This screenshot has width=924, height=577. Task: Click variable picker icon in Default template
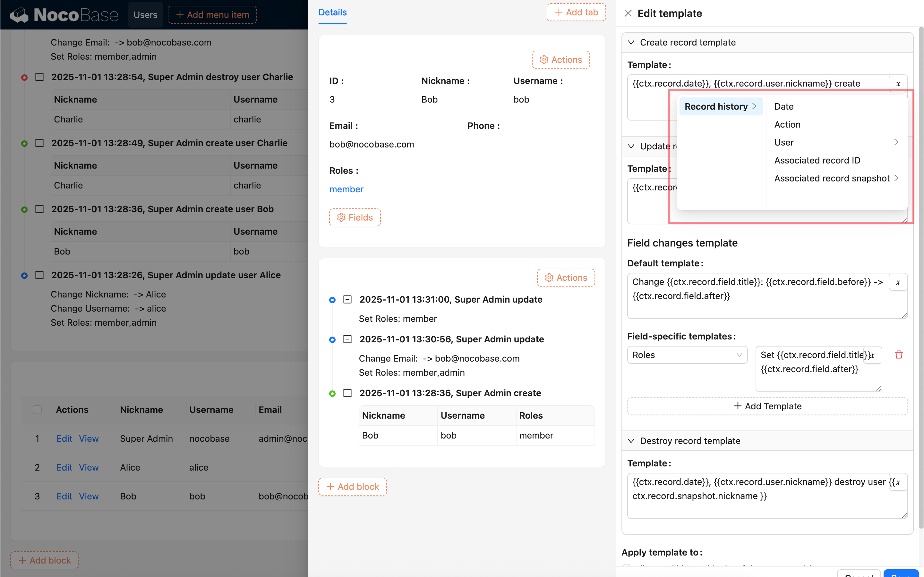(x=898, y=282)
